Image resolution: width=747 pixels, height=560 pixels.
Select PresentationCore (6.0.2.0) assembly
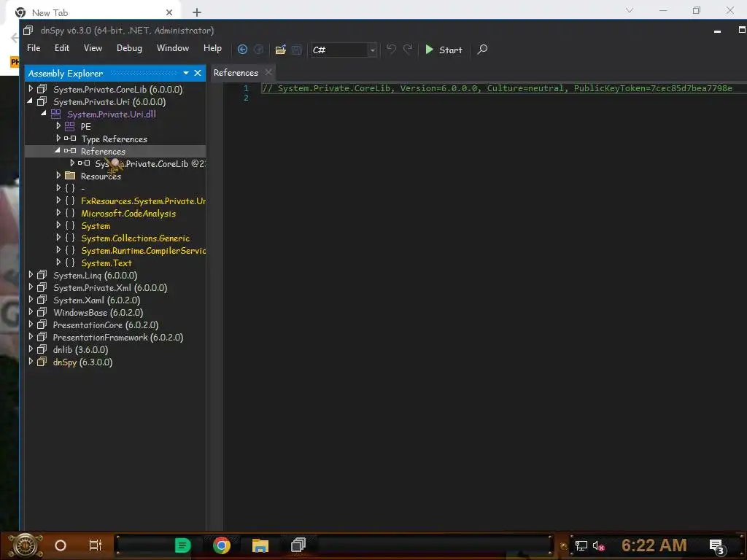106,324
